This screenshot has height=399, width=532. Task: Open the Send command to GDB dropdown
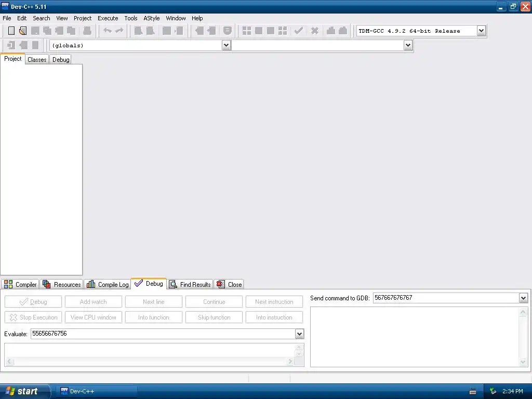[x=523, y=298]
